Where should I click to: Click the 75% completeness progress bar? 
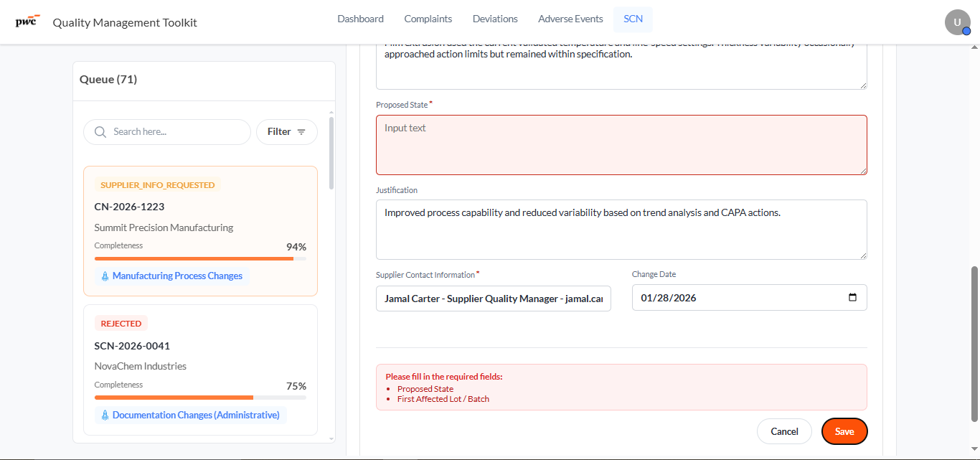tap(200, 398)
